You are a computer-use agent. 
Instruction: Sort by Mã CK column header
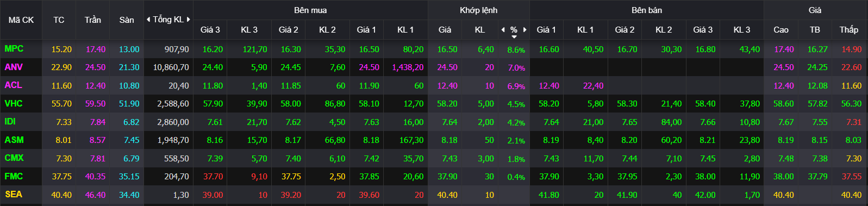coord(21,20)
